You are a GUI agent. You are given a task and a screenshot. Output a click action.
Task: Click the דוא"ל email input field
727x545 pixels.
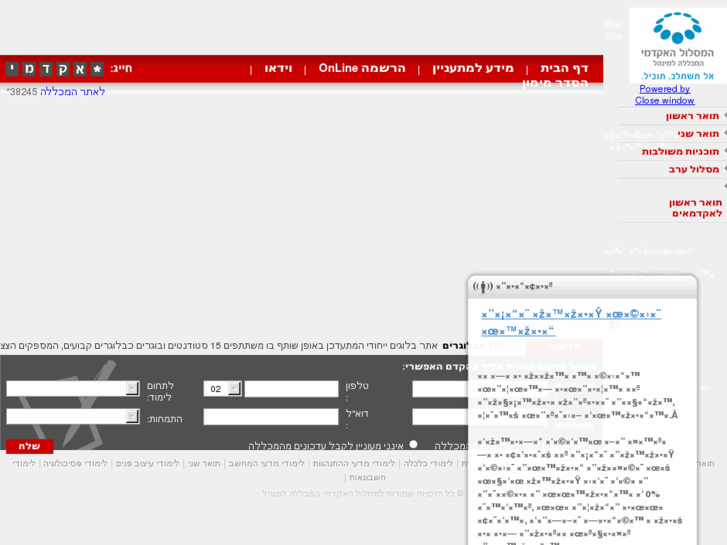(271, 417)
